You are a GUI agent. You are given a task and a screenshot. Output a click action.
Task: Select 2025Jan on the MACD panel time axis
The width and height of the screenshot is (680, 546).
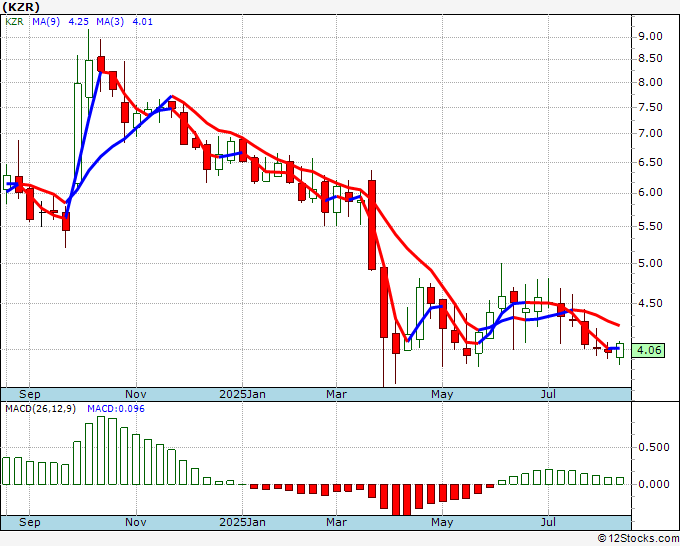[242, 522]
